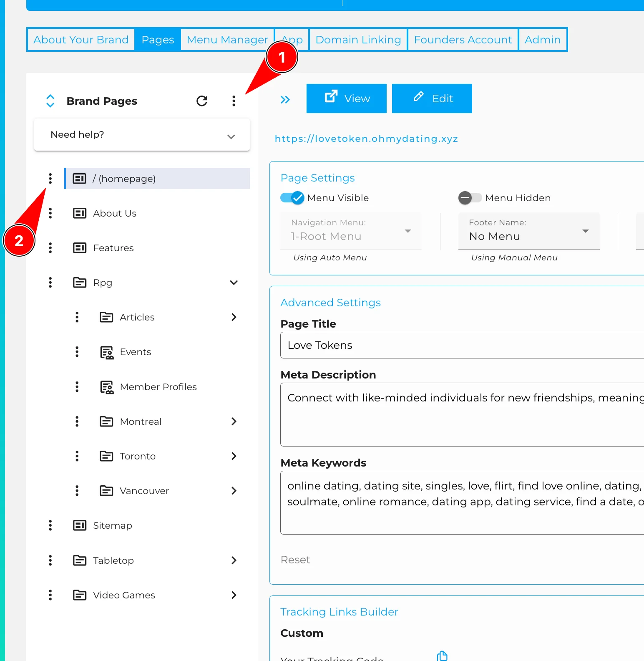
Task: Open the Brand Pages three-dot options menu
Action: 234,101
